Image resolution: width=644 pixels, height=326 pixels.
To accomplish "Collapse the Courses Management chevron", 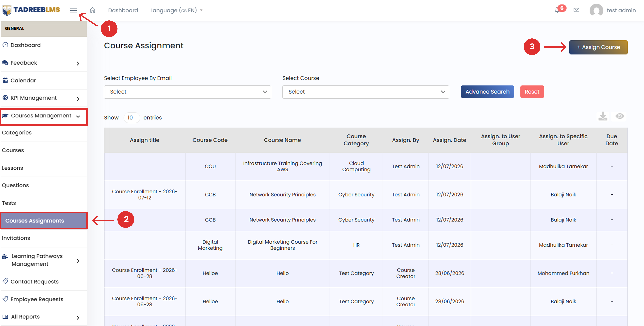I will 78,116.
